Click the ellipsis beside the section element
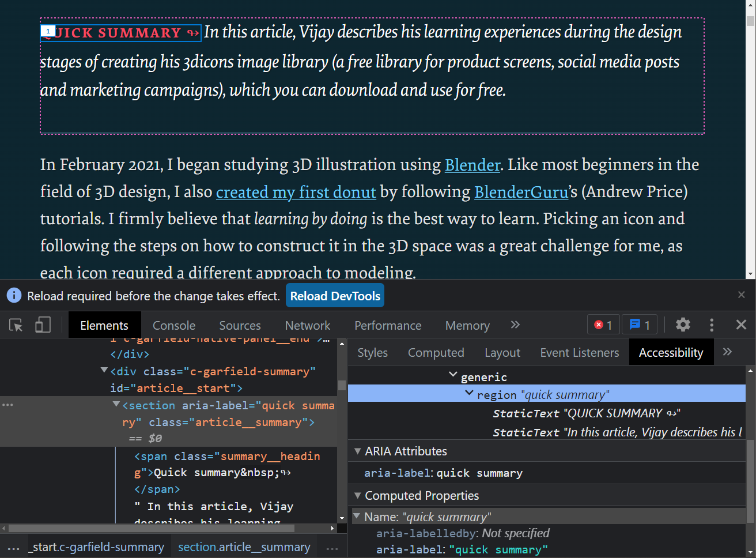 click(8, 404)
